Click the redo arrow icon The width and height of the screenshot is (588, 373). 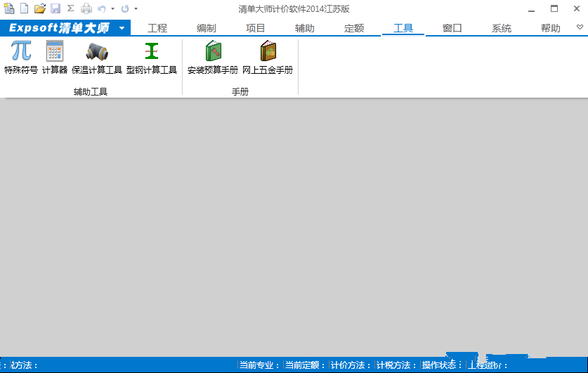(x=125, y=8)
